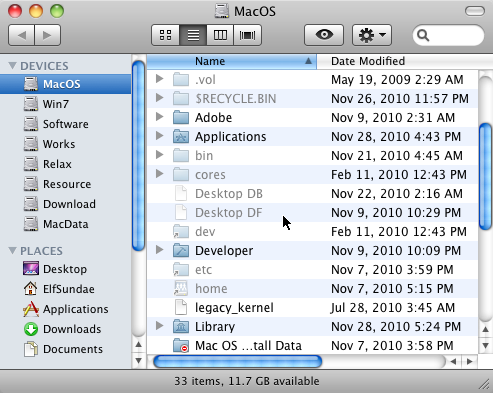Collapse the DEVICES section

point(12,65)
